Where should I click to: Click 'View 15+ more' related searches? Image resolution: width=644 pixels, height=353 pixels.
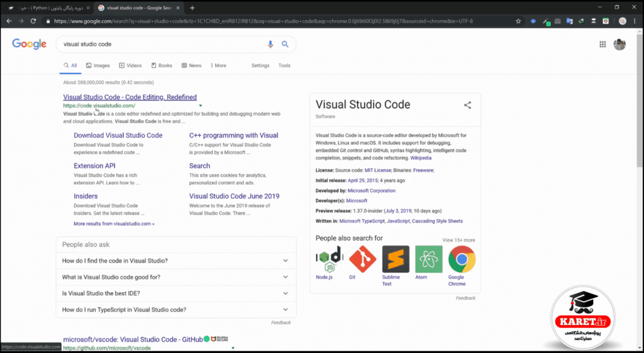coord(458,240)
